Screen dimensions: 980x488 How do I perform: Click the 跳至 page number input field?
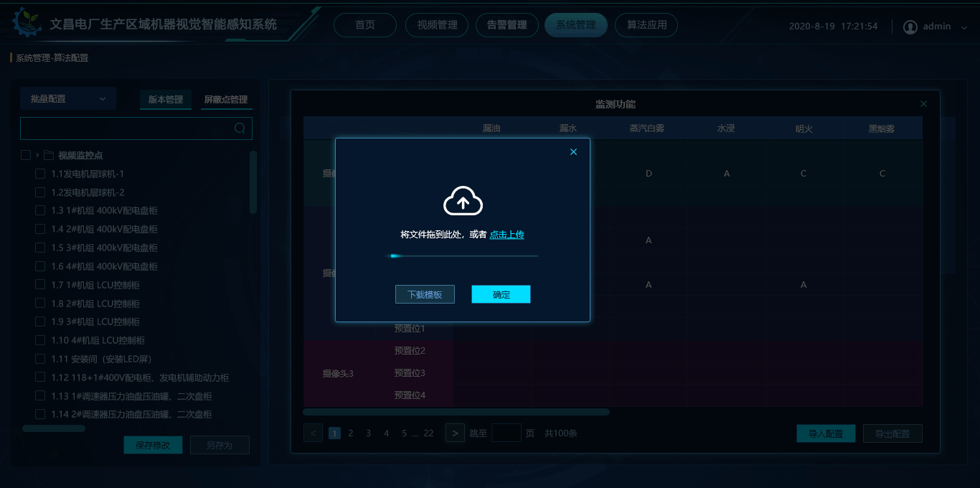507,433
